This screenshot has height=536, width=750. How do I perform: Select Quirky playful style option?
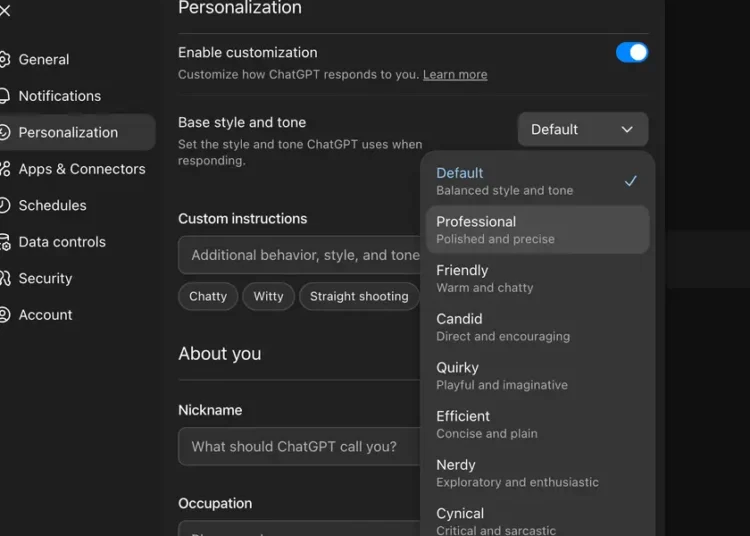point(537,376)
